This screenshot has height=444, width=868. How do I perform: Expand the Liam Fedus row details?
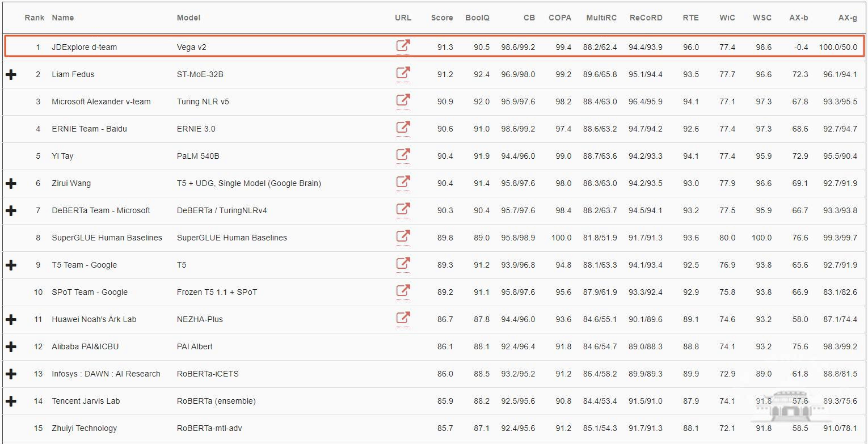[11, 74]
